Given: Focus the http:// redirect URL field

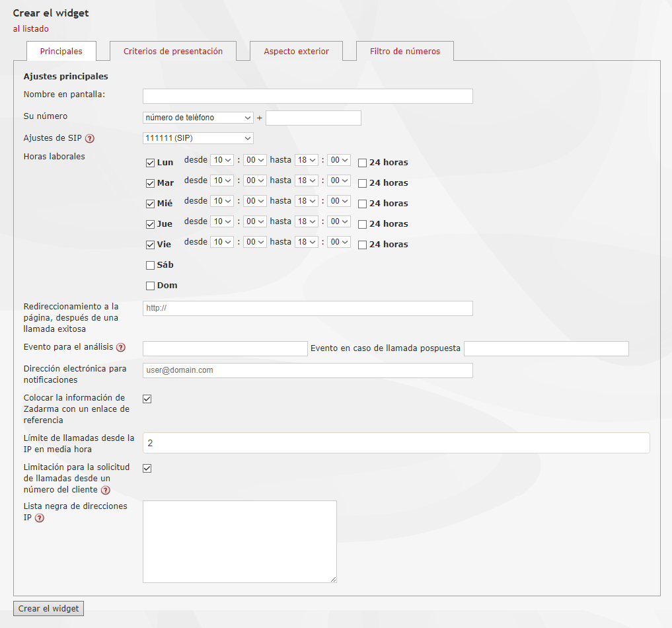Looking at the screenshot, I should 308,308.
